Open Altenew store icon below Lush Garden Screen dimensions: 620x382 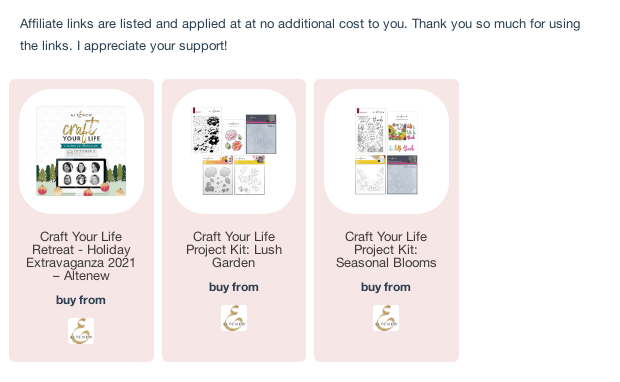(x=234, y=318)
